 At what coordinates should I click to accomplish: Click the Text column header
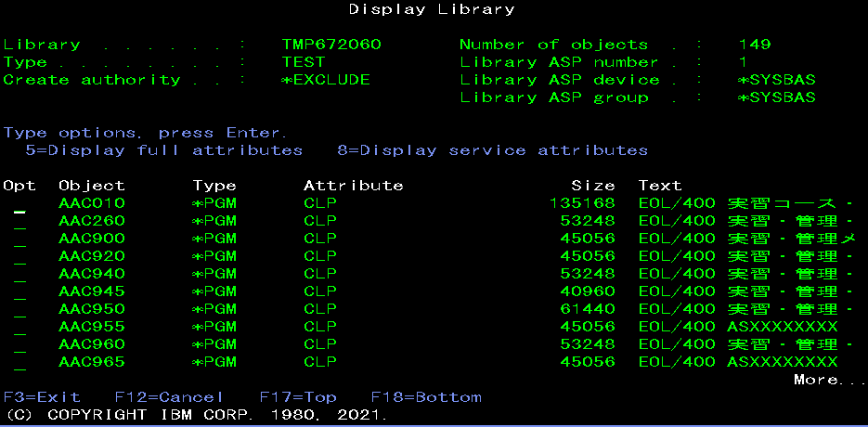click(x=660, y=186)
